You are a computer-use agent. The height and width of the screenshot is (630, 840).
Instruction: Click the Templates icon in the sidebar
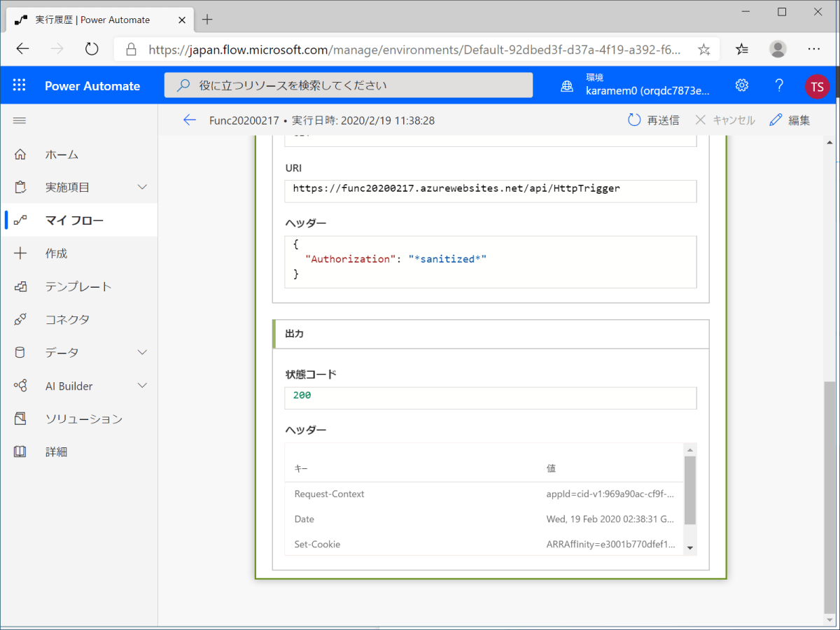[x=20, y=286]
